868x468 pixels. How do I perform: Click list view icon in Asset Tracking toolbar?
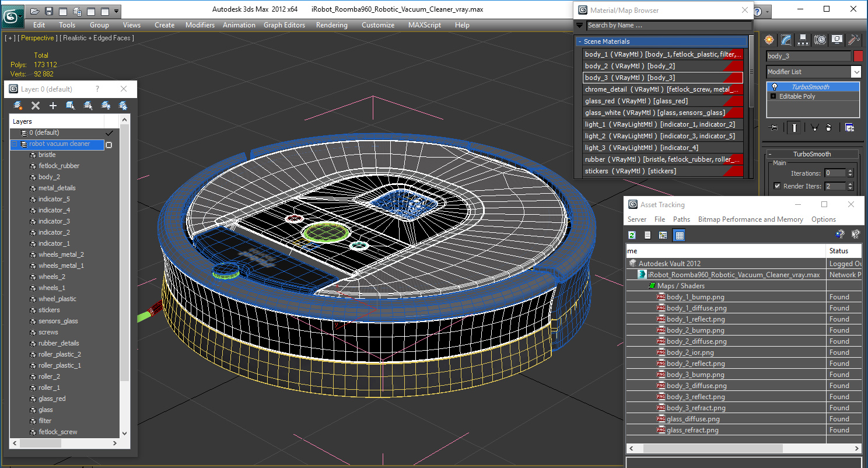647,235
